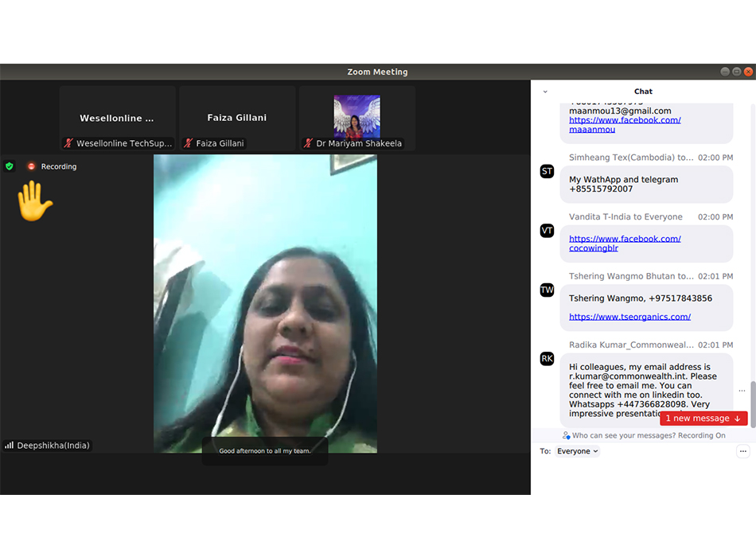Open the www.tseorganics.com link
Screen dimensions: 756x557
pyautogui.click(x=629, y=317)
